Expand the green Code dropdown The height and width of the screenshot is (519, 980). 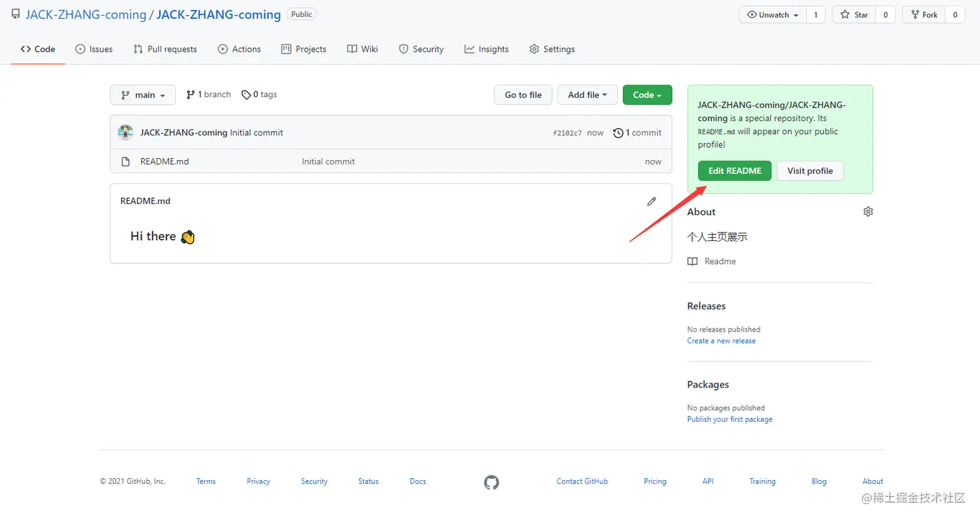tap(647, 95)
